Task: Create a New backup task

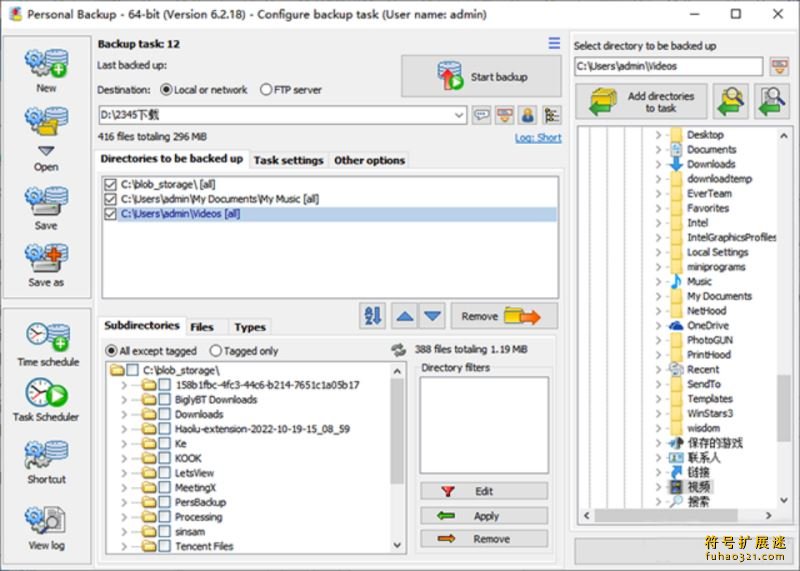Action: 46,70
